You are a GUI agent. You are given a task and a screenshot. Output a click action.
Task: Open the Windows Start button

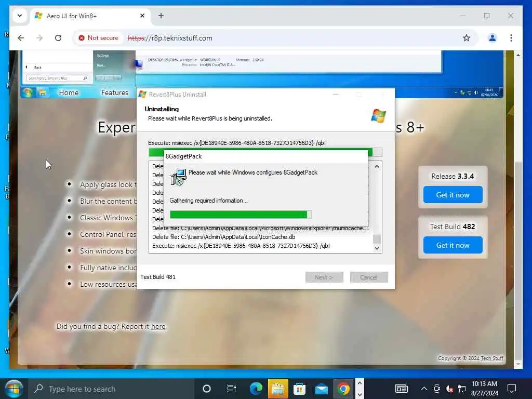14,389
